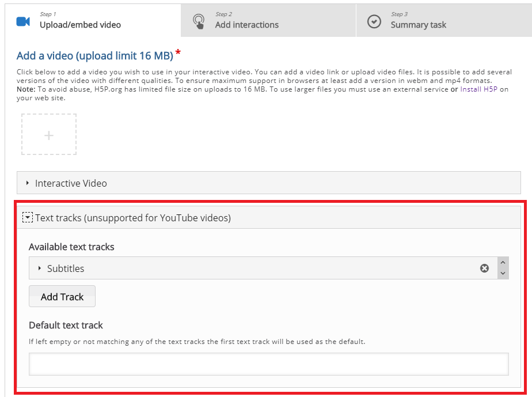Click the Subtitles label in track list
The width and height of the screenshot is (532, 397).
coord(66,269)
